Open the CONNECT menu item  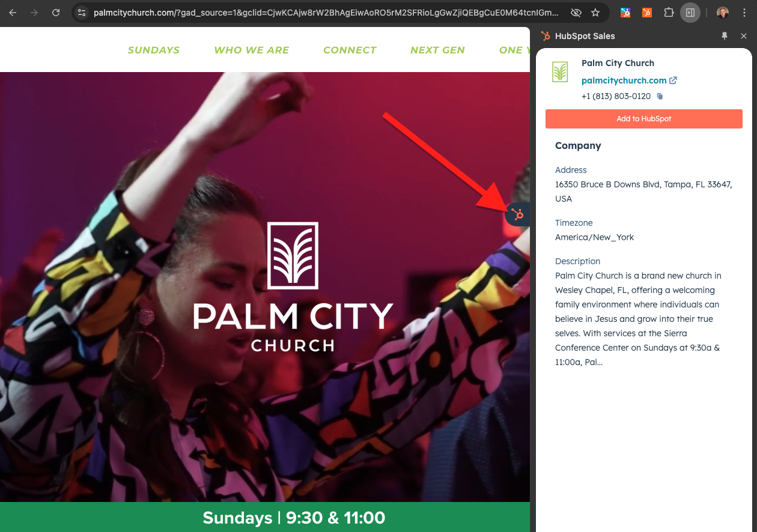pos(350,50)
